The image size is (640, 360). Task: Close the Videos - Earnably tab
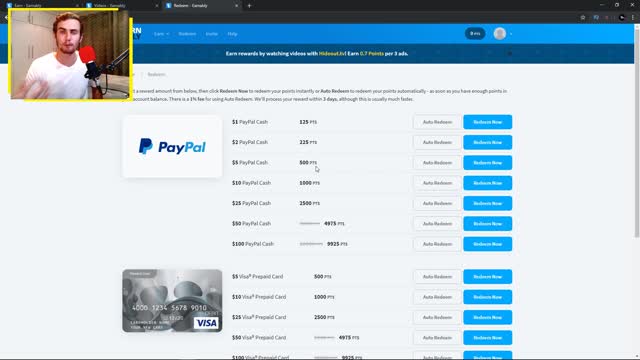point(157,6)
